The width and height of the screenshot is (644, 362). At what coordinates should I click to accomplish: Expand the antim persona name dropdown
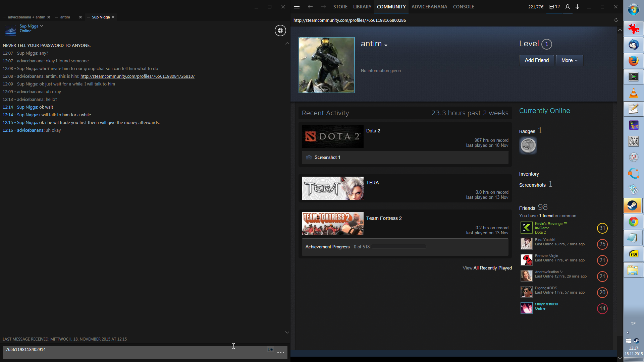[x=386, y=45]
